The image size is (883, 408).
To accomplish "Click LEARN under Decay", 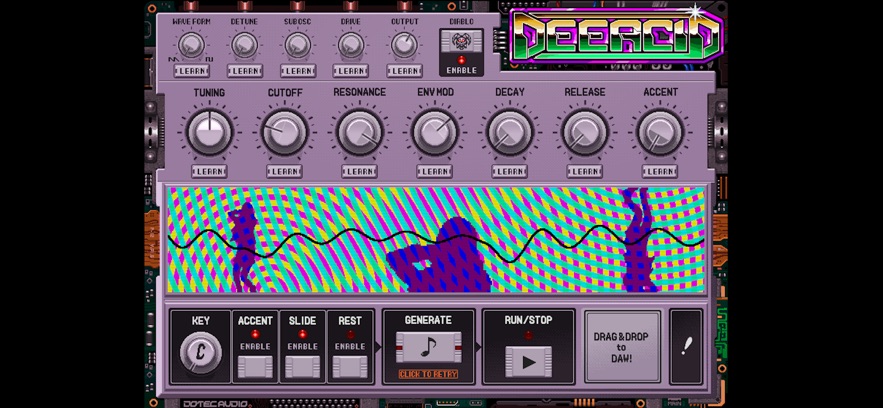I will click(x=510, y=171).
